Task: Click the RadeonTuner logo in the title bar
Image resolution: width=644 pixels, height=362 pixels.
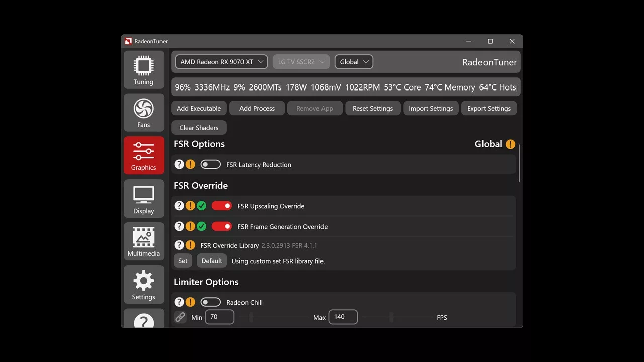Action: click(x=129, y=41)
